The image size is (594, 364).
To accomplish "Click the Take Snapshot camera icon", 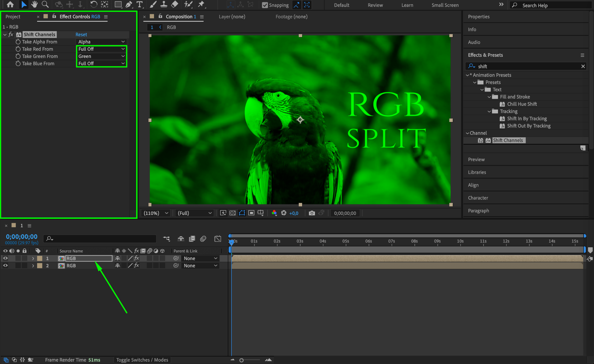I will (x=312, y=213).
